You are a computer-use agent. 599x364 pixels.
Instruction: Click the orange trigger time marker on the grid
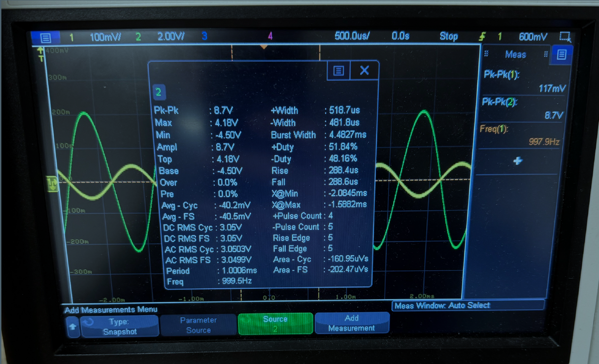(264, 47)
